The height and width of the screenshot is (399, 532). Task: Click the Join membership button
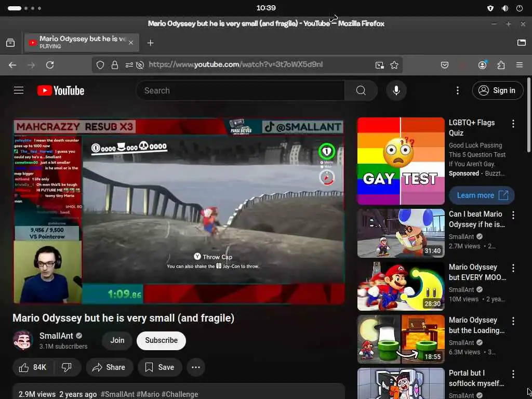coord(117,340)
